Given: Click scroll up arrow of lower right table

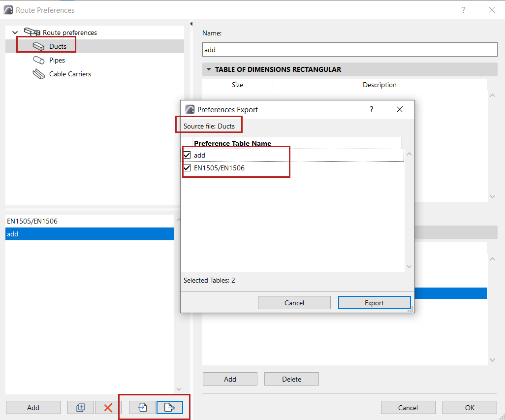Looking at the screenshot, I should (492, 259).
